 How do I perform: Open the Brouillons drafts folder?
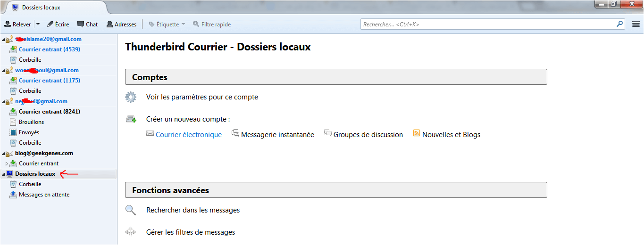(31, 122)
